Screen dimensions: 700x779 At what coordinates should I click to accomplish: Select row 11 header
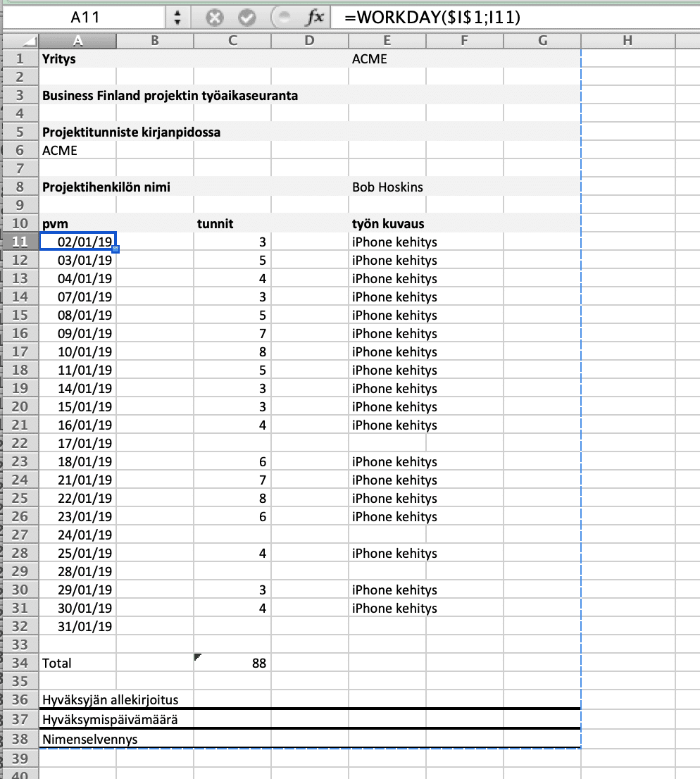tap(20, 242)
